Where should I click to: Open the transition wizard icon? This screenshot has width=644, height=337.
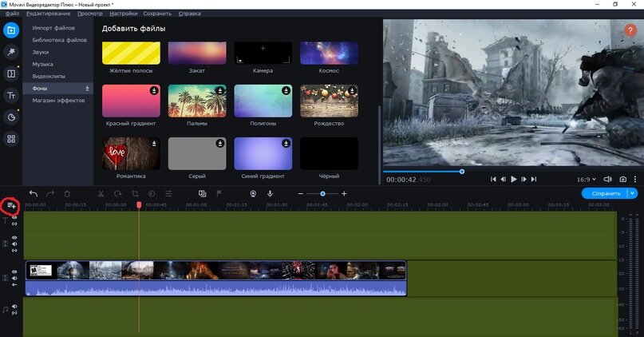202,193
